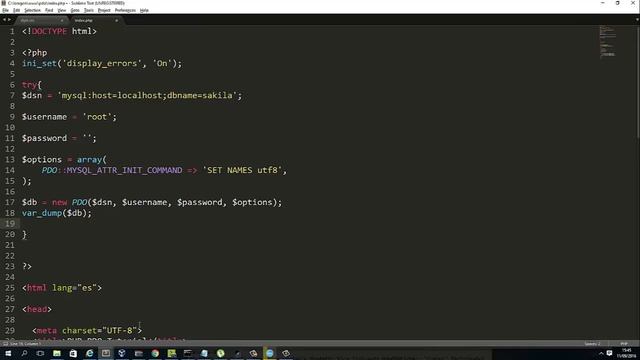The image size is (640, 360).
Task: Open the Dropbox-style box taskbar icon
Action: coord(122,353)
